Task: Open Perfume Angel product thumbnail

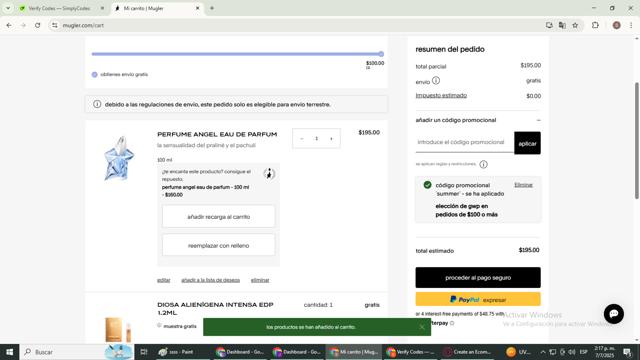Action: point(119,158)
